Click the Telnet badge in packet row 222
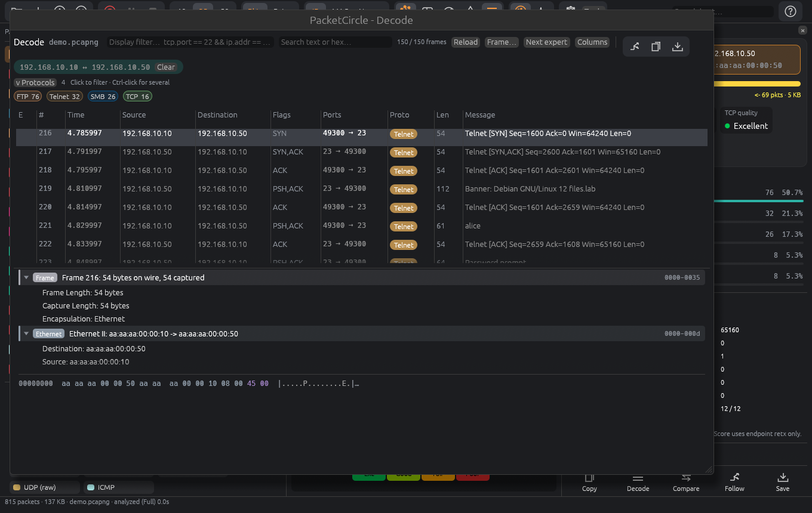812x513 pixels. tap(404, 245)
